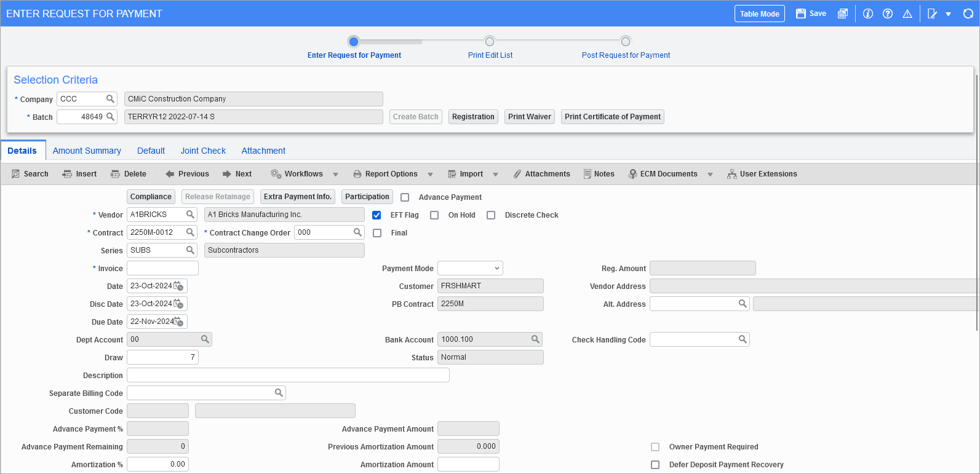Expand the header arrow next to edit icon

(x=948, y=14)
